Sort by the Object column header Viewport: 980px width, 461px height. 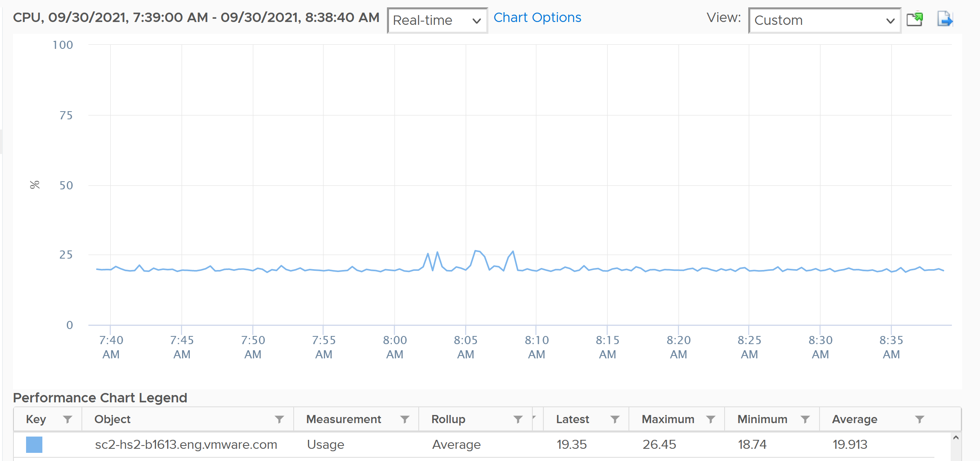click(112, 419)
